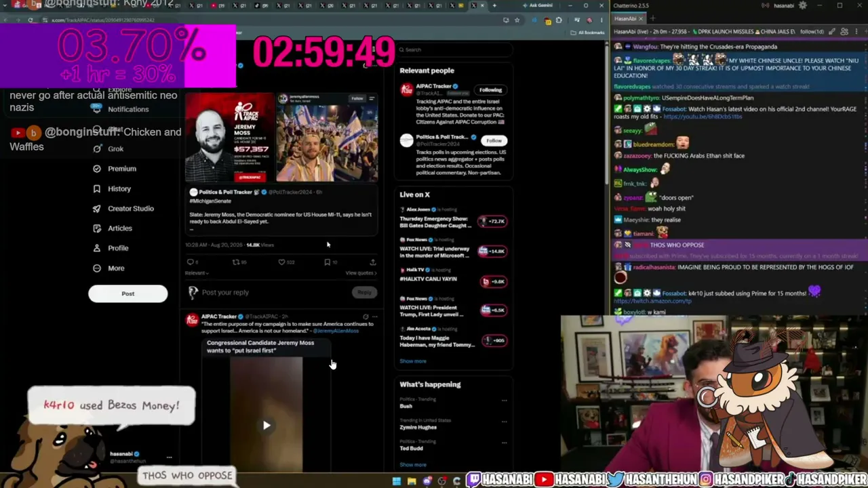
Task: Open the Relevant replies sort dropdown
Action: [x=197, y=273]
